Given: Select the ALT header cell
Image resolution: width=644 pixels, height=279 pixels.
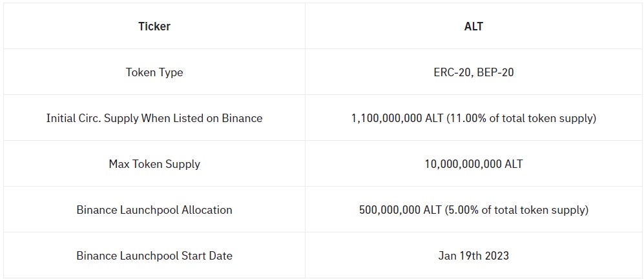Looking at the screenshot, I should [473, 26].
